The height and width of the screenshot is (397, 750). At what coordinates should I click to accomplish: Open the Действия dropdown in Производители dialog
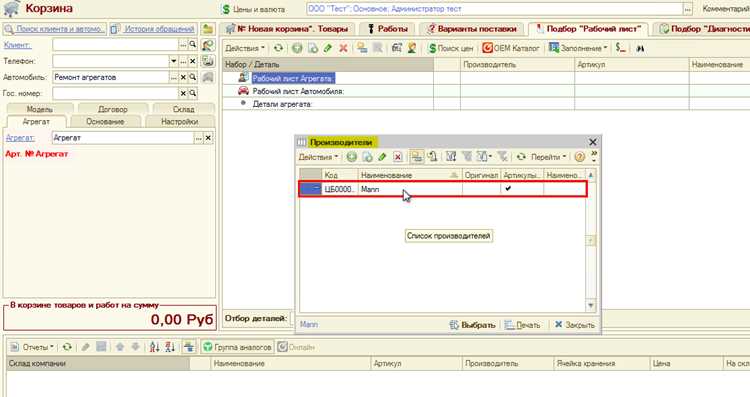tap(318, 157)
